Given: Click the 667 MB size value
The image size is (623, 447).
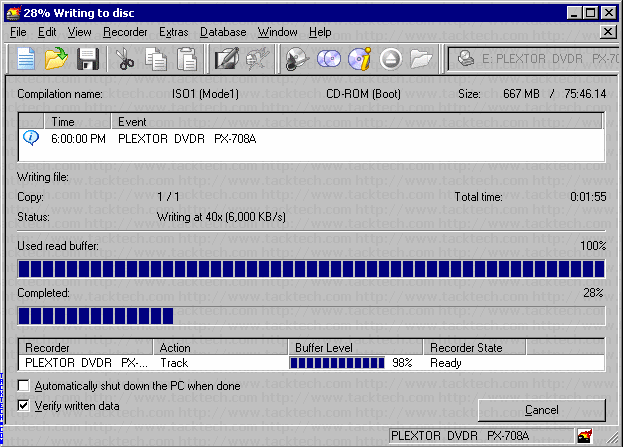Looking at the screenshot, I should coord(521,94).
